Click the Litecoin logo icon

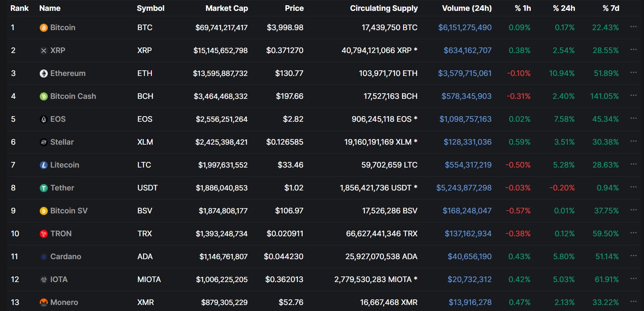44,165
